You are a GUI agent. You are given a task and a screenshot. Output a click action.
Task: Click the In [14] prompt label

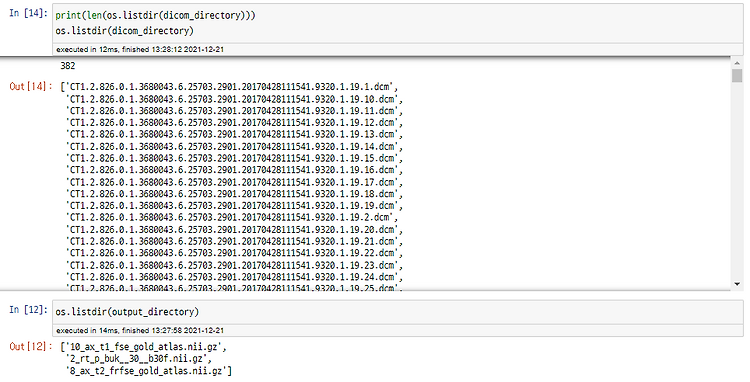(x=29, y=13)
